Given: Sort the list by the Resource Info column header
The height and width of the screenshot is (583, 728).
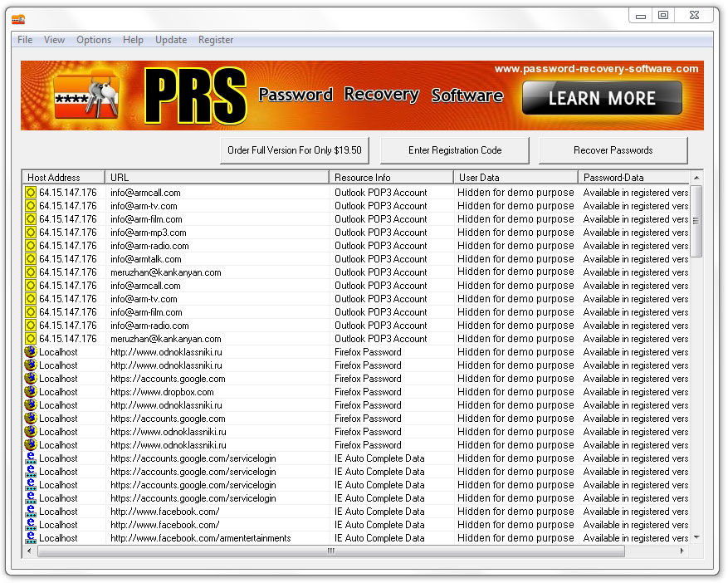Looking at the screenshot, I should pos(391,177).
